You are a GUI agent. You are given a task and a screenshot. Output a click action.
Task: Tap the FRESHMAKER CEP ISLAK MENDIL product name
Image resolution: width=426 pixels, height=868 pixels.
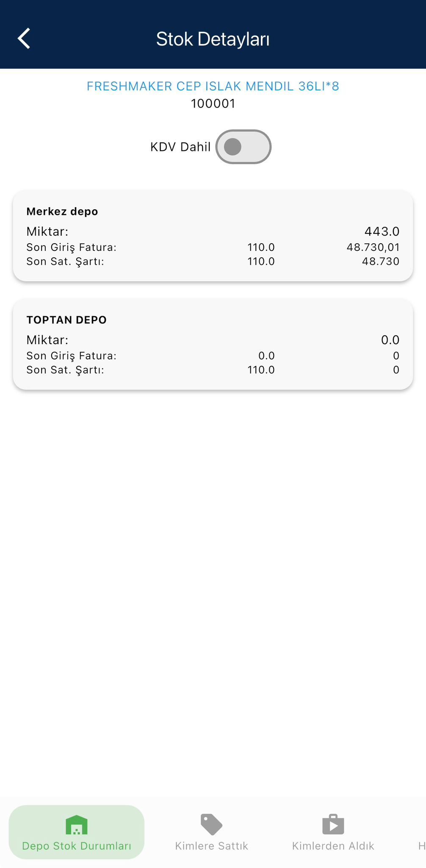tap(213, 86)
